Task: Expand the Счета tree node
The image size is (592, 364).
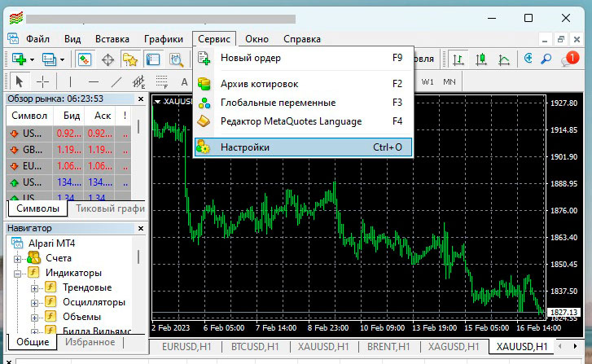Action: (19, 259)
